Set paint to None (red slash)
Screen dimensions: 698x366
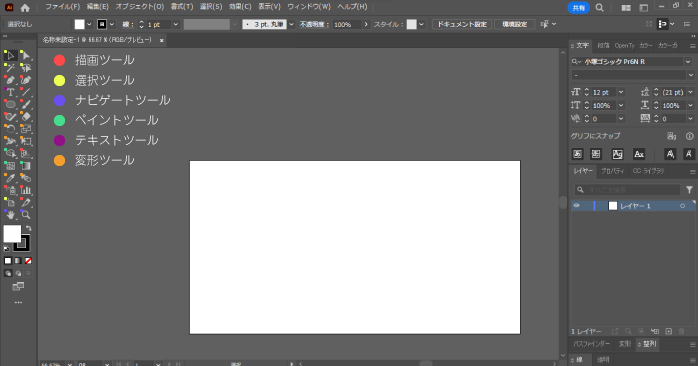pyautogui.click(x=28, y=261)
